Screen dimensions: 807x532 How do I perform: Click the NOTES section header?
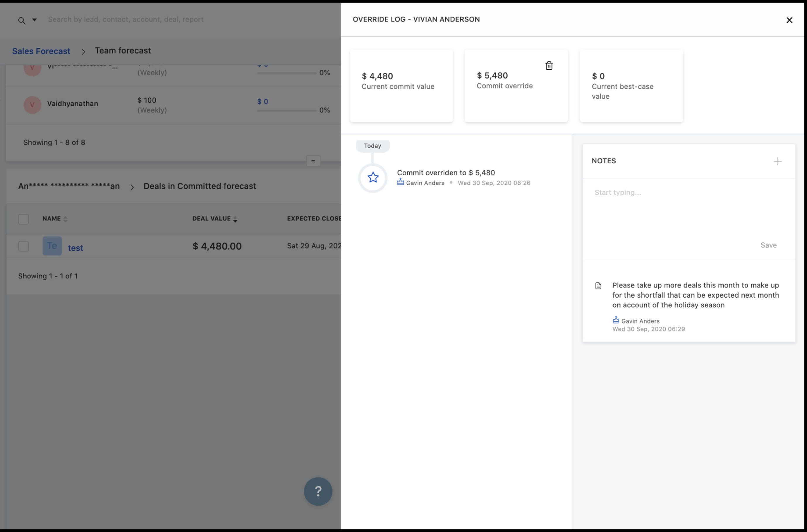coord(603,161)
